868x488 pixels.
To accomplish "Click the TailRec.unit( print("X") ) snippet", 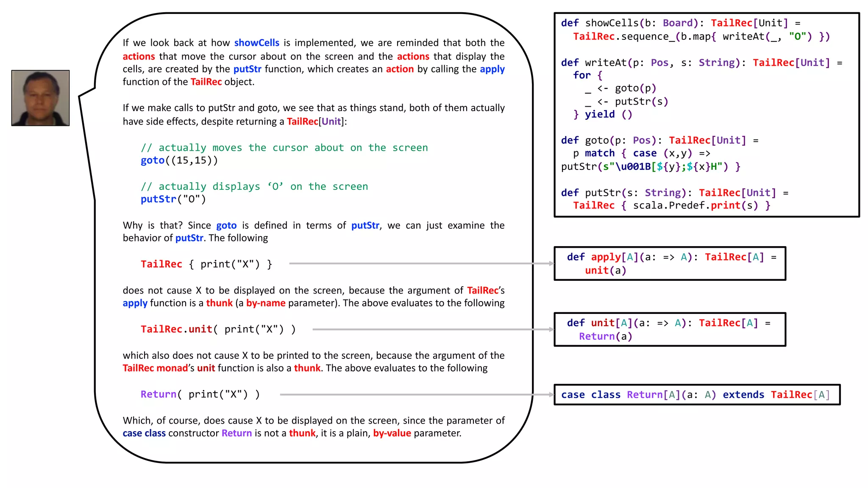I will 218,329.
